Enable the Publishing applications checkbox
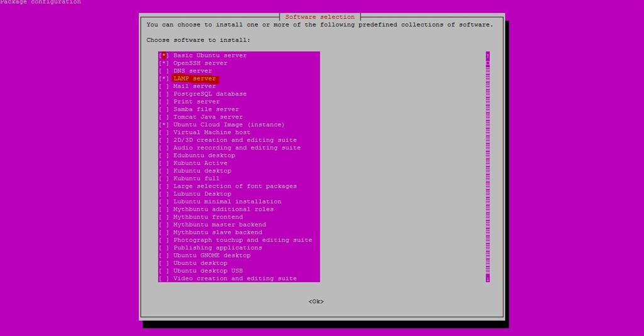Screen dimensions: 644x336 164,248
